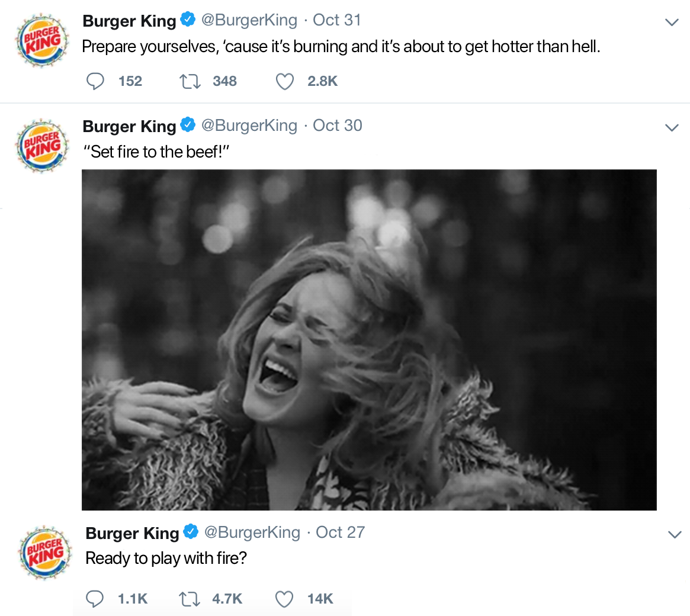
Task: Open the Oct 27 date link
Action: [340, 532]
